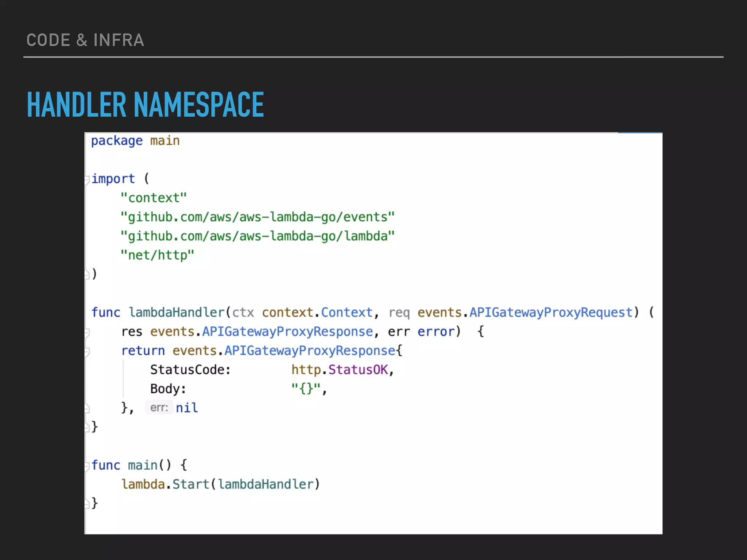Click 'nil' return value
This screenshot has height=560, width=747.
point(187,408)
